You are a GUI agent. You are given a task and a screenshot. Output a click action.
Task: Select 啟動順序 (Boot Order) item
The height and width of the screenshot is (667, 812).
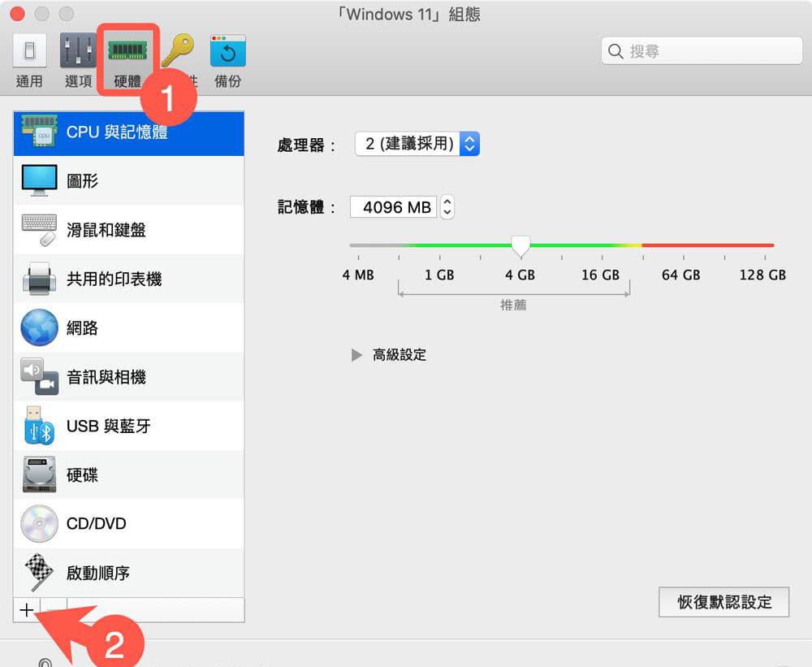[x=128, y=573]
